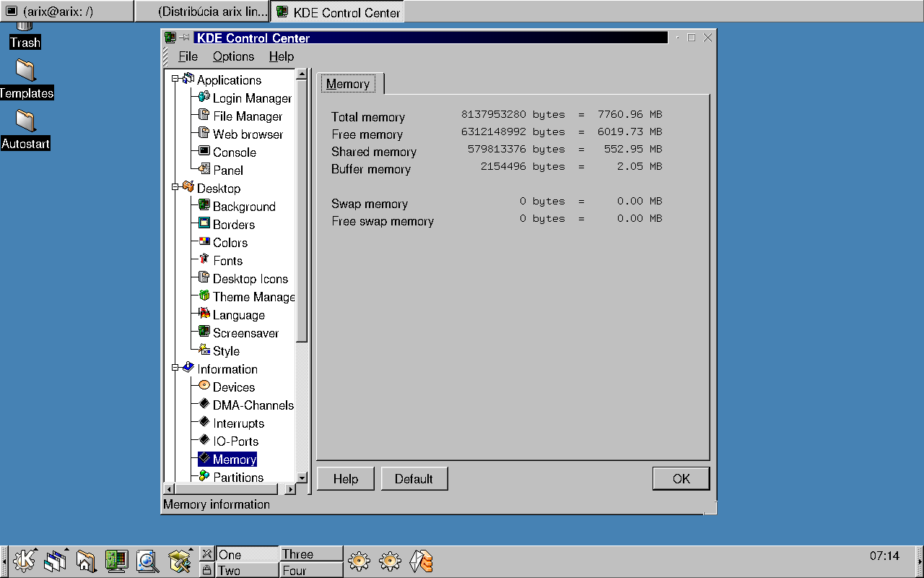Click the tree's scroll-down arrow
Viewport: 924px width, 578px height.
pyautogui.click(x=302, y=478)
